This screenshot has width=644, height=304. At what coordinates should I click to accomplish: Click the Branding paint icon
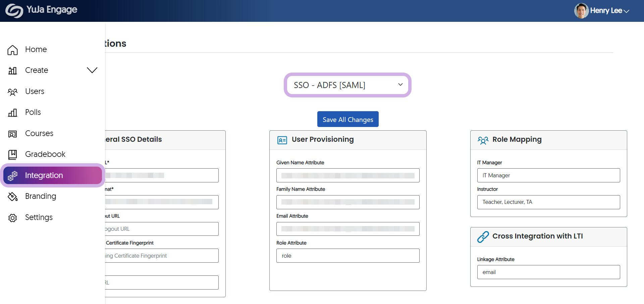point(13,197)
